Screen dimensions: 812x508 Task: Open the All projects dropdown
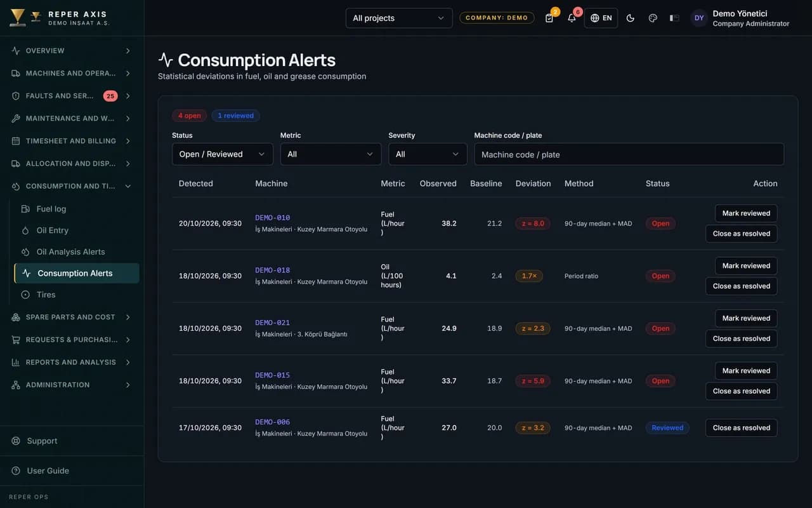[x=399, y=18]
